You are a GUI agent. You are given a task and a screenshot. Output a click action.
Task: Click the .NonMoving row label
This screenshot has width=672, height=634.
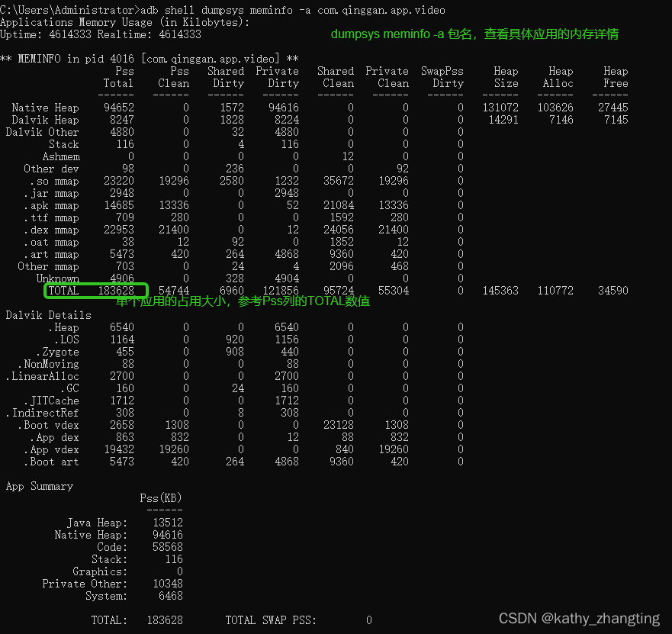click(x=48, y=365)
